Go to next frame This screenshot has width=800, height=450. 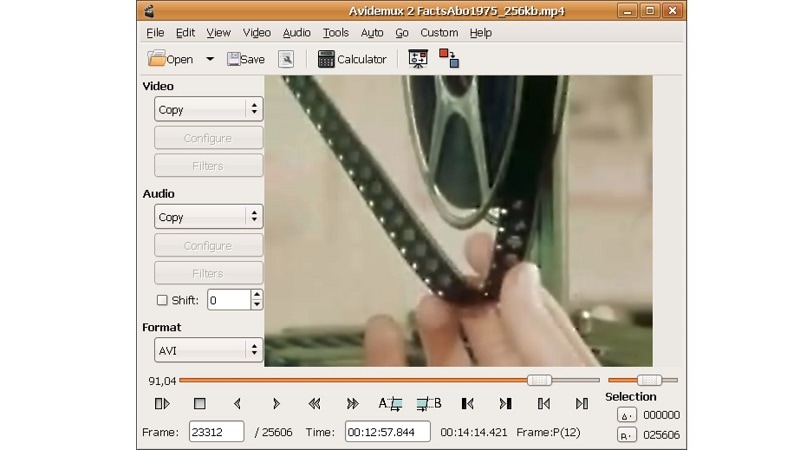click(276, 404)
